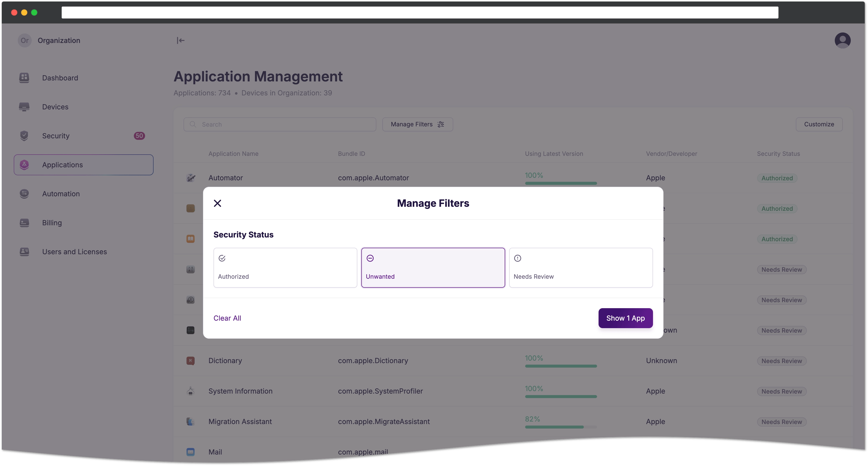
Task: Click Unknown vendor in Dictionary row
Action: click(x=661, y=361)
